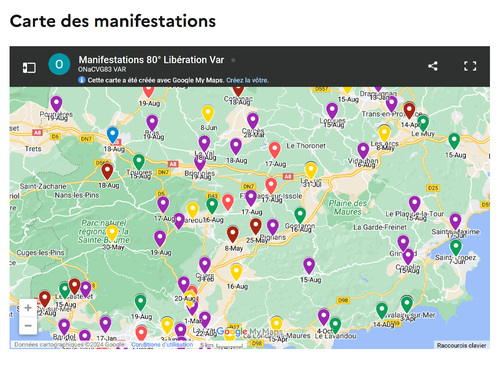Click the Google My Maps logo
Viewport: 500px width, 370px height.
click(249, 332)
